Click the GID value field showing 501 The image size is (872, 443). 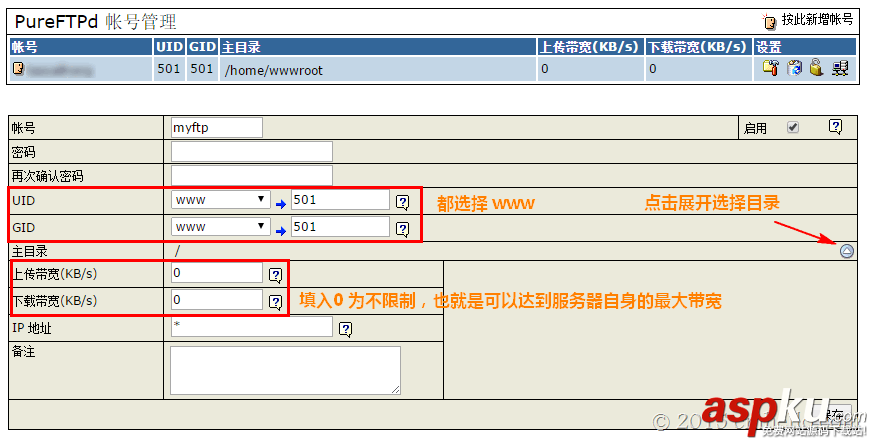point(340,226)
